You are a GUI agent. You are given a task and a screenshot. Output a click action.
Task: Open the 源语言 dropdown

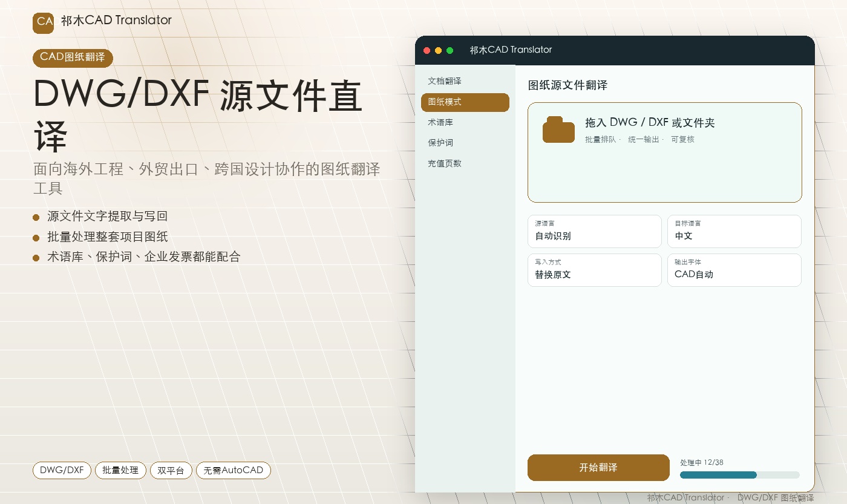595,231
